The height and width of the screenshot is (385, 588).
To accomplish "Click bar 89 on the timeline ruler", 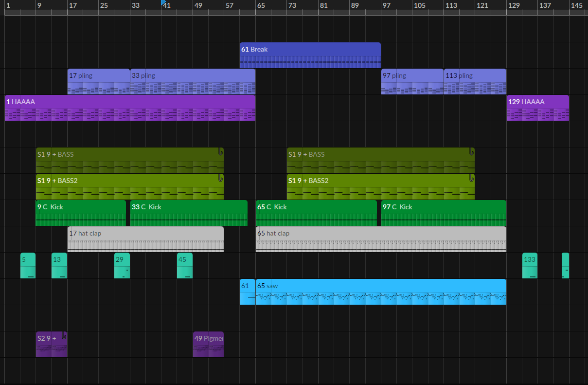I will (x=355, y=5).
